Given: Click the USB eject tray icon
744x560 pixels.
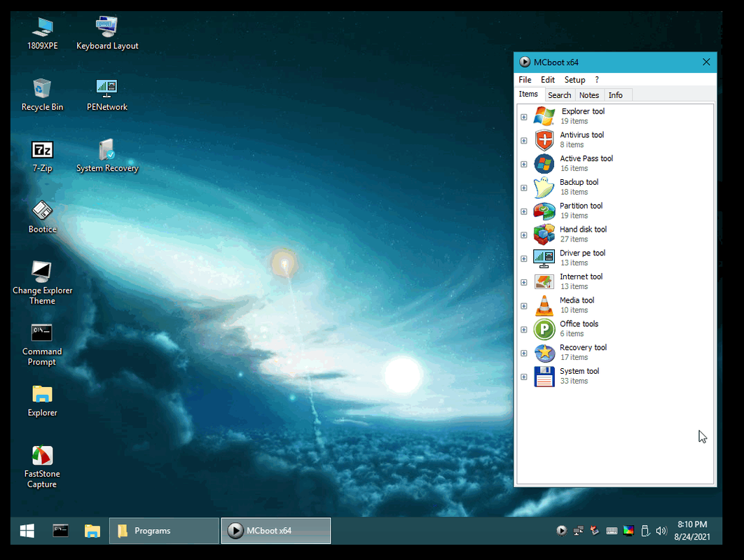Looking at the screenshot, I should [x=645, y=531].
